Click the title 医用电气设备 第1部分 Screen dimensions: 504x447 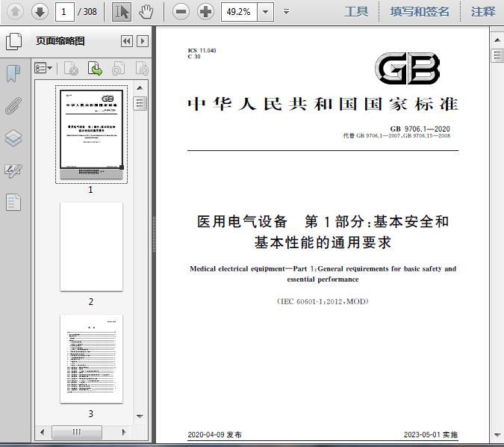(323, 221)
